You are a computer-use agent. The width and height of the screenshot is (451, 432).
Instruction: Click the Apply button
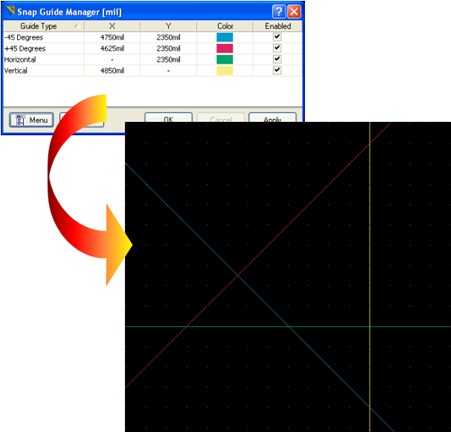coord(272,118)
